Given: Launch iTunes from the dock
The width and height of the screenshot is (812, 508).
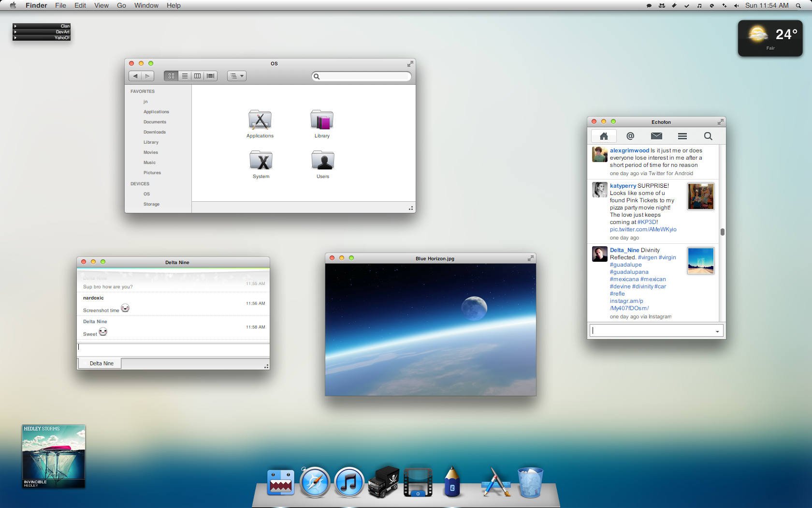Looking at the screenshot, I should (x=349, y=482).
